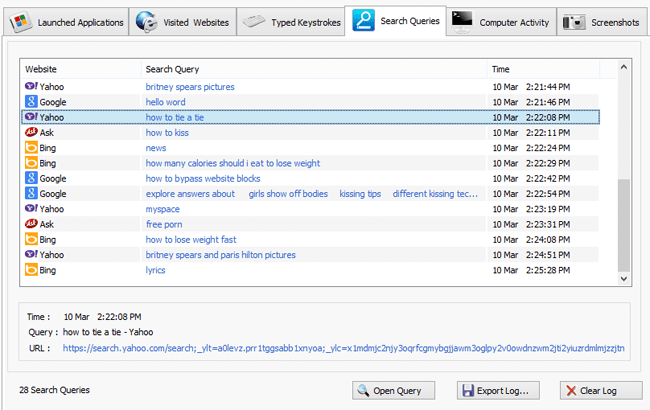Click the Computer Activity monitor icon
This screenshot has width=650, height=410.
tap(462, 22)
